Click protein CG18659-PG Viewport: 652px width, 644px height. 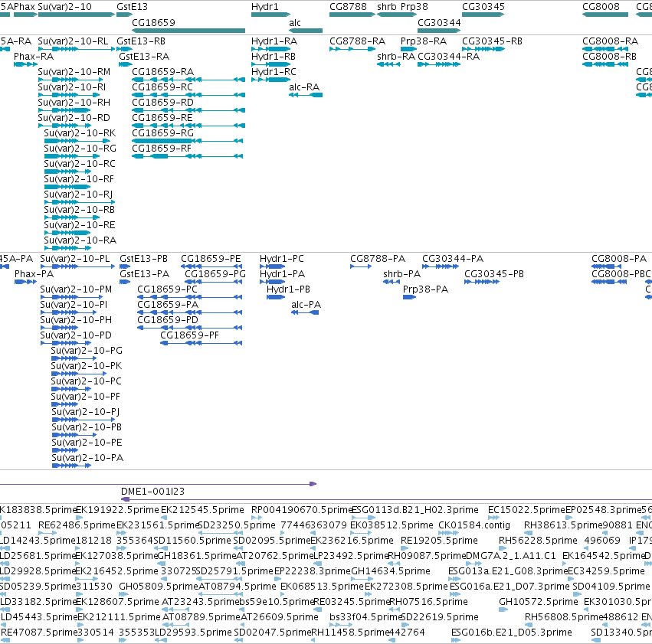213,282
